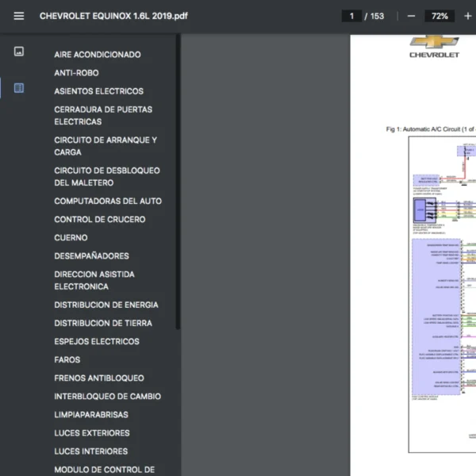Zoom in with the plus button

tap(466, 16)
